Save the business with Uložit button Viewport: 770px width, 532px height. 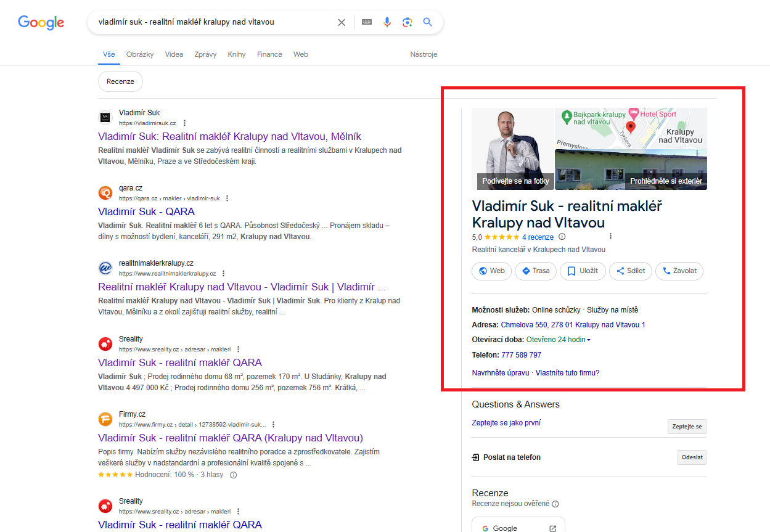[583, 271]
